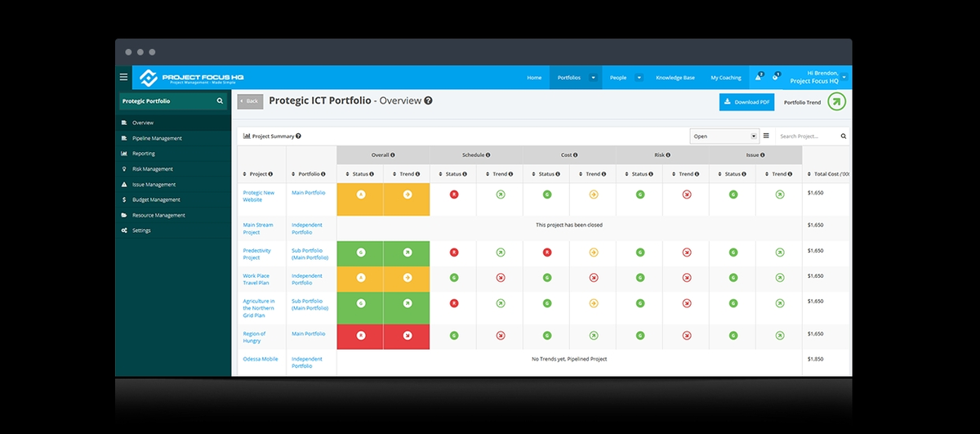Open Knowledge Base in the top navigation
The height and width of the screenshot is (434, 980).
(675, 78)
